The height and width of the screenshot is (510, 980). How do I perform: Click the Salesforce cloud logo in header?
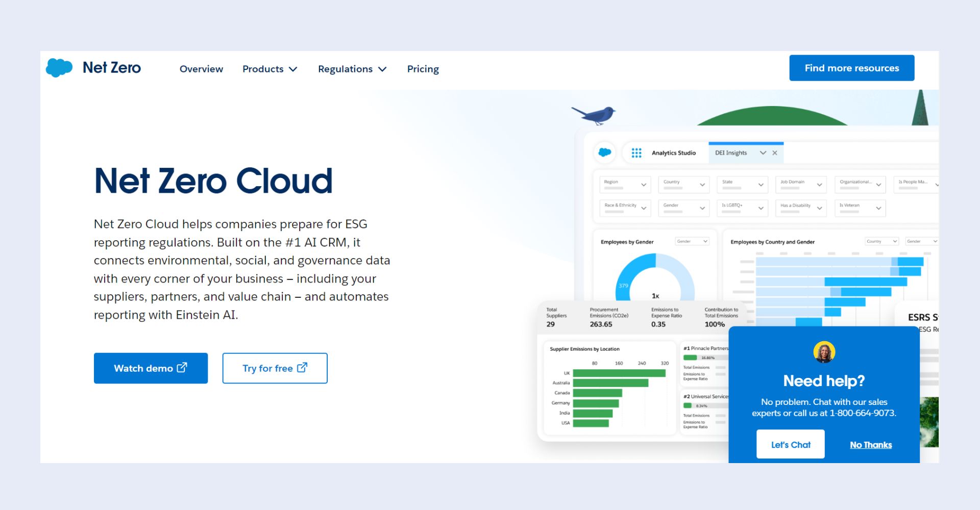click(59, 68)
